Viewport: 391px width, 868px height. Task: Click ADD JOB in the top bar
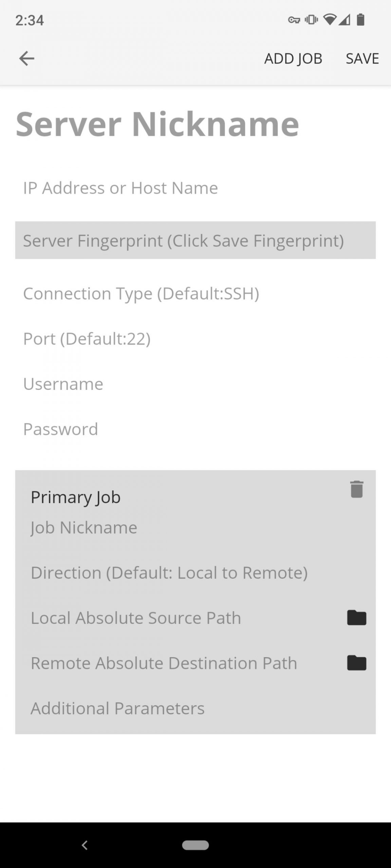(293, 58)
